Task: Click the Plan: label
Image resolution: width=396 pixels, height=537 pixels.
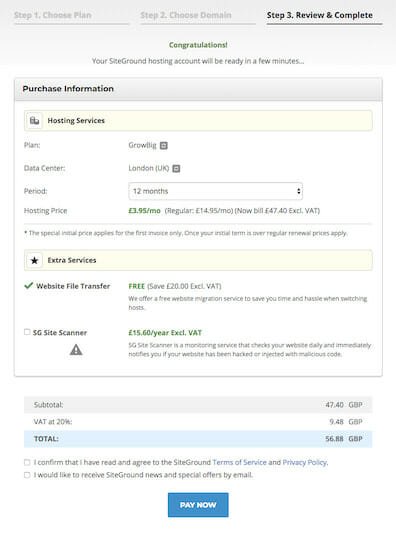Action: click(32, 145)
